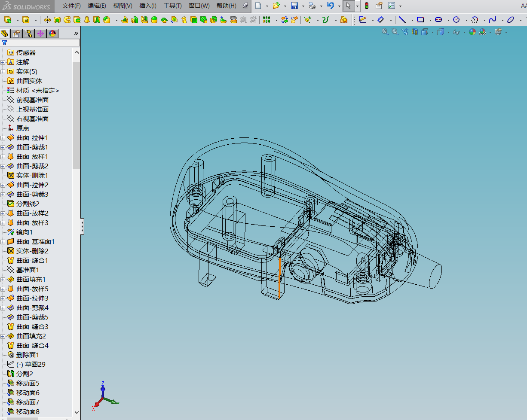
Task: Toggle the Section View icon
Action: click(414, 32)
